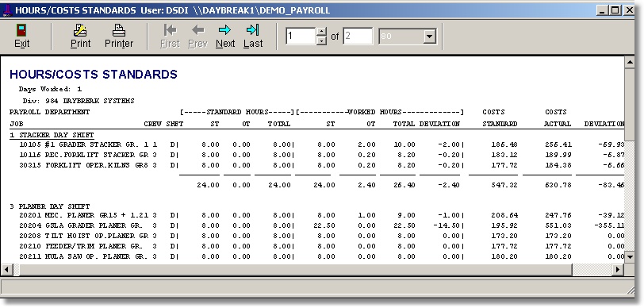Click the Exit door icon
This screenshot has width=644, height=308.
21,30
